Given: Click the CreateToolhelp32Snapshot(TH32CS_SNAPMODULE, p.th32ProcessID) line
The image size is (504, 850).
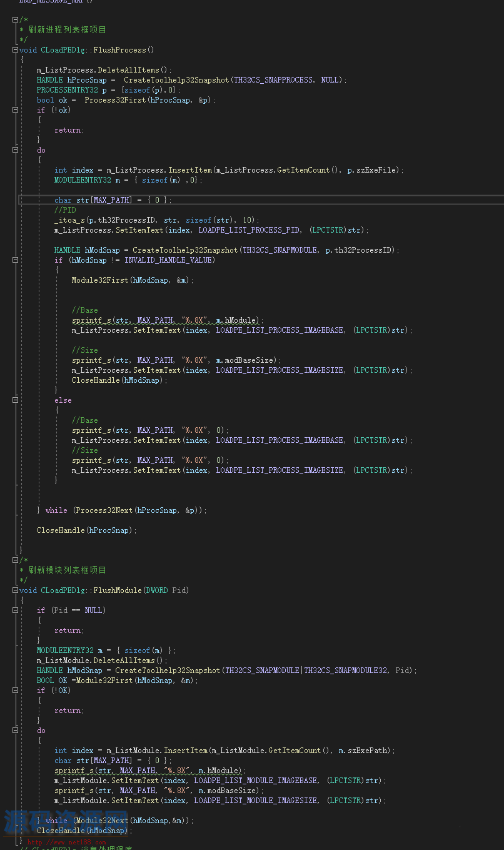Looking at the screenshot, I should tap(226, 250).
